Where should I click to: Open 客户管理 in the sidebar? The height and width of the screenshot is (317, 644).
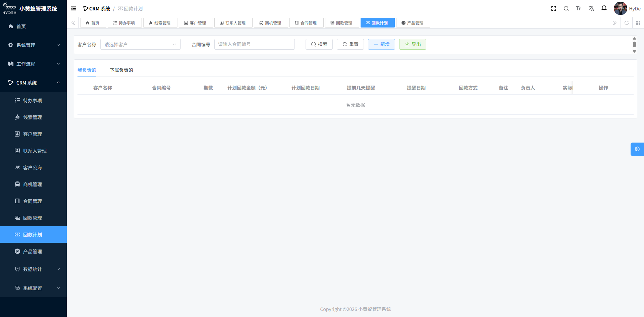[33, 134]
